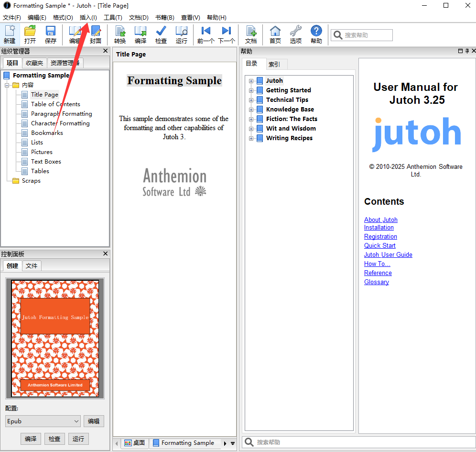Click the Cover (封面) toolbar icon
The image size is (476, 452).
click(95, 34)
